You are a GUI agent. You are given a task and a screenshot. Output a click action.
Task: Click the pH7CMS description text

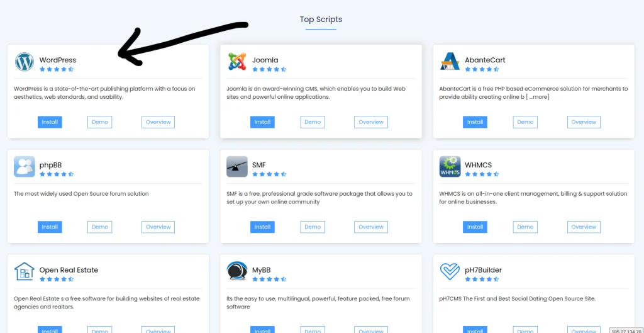pyautogui.click(x=517, y=299)
